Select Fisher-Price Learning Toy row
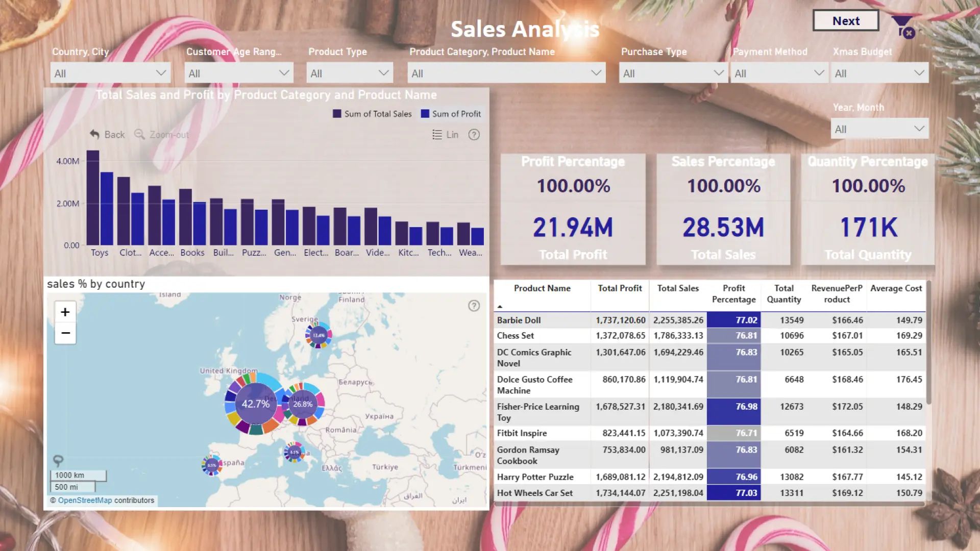This screenshot has height=551, width=980. (x=709, y=412)
